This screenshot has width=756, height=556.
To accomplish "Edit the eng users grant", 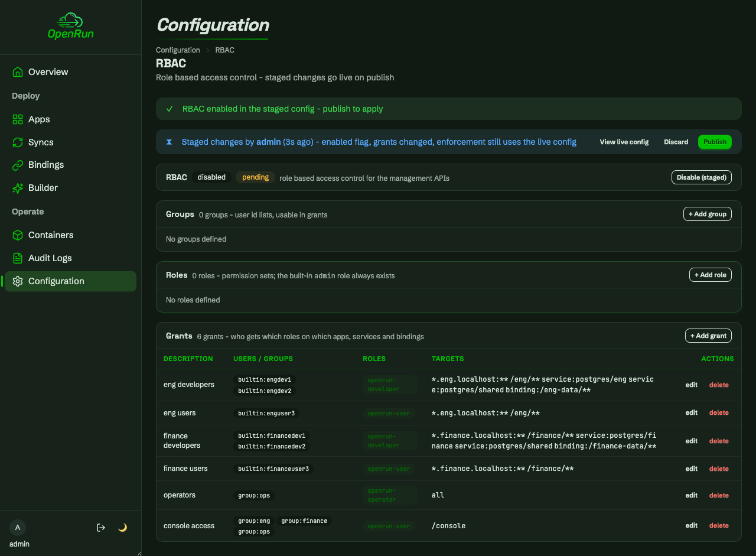I will tap(692, 412).
